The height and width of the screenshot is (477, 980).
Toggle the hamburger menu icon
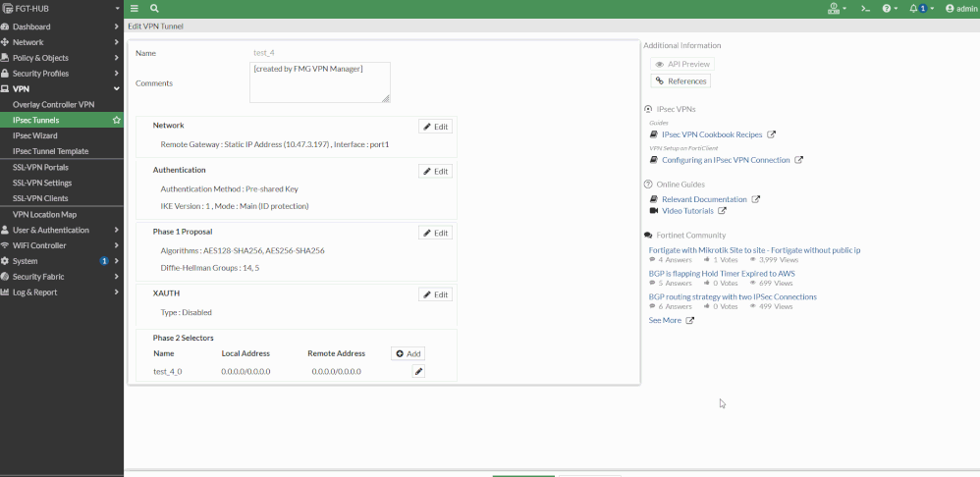135,9
